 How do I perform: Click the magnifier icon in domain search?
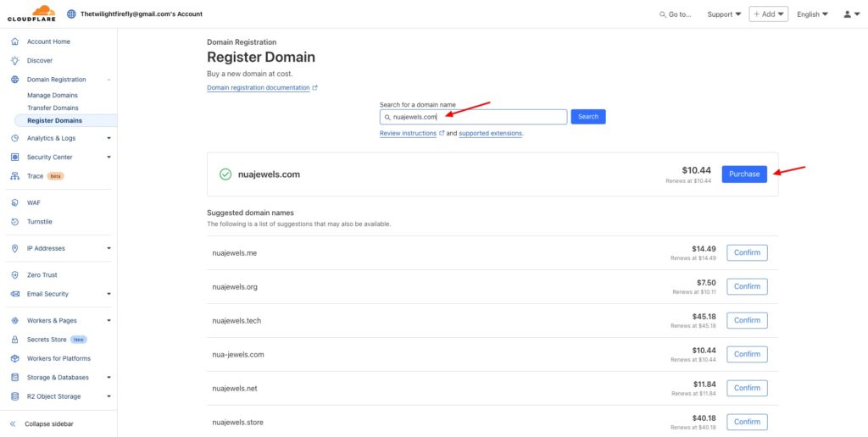(387, 117)
